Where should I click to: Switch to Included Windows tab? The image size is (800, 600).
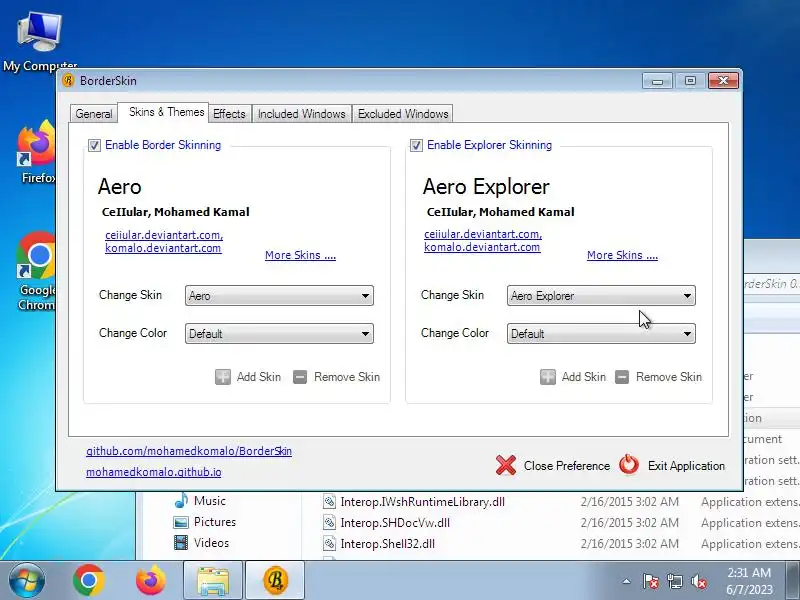302,113
